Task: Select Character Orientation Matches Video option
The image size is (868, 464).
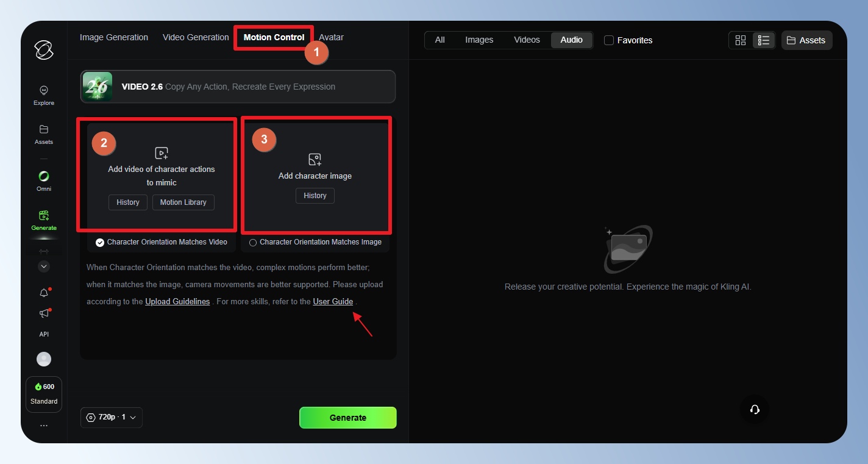Action: (x=100, y=242)
